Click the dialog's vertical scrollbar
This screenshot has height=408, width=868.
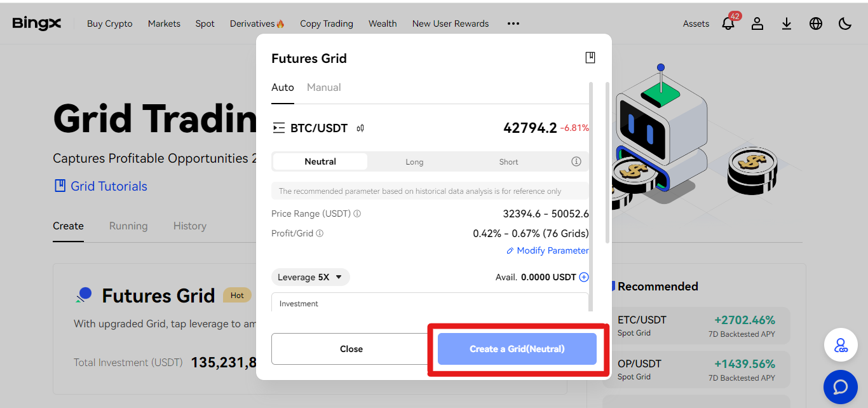pos(607,162)
